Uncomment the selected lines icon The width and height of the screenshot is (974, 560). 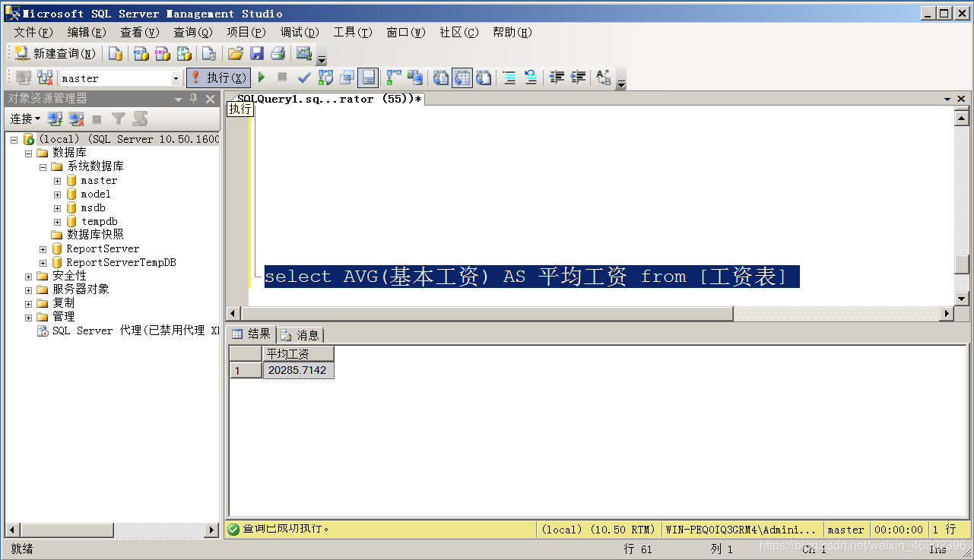click(x=530, y=78)
